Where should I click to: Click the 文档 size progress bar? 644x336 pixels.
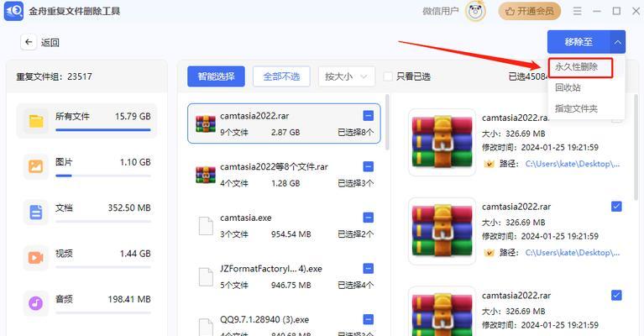(103, 221)
